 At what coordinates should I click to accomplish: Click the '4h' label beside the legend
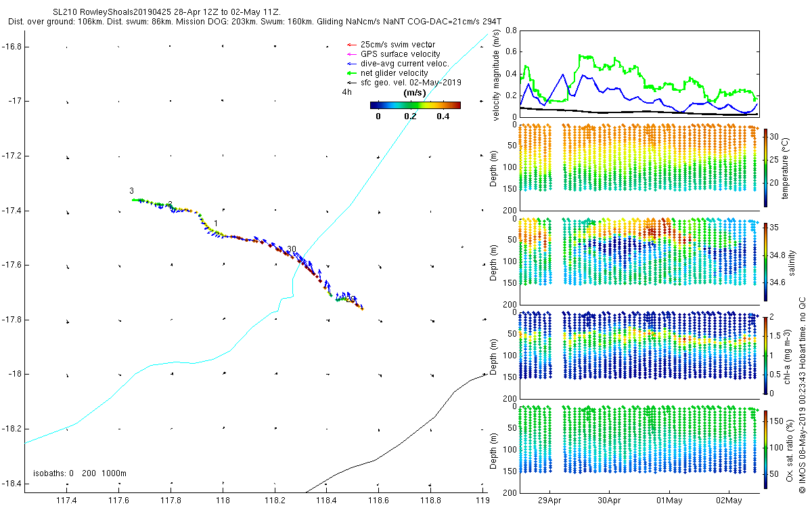click(x=347, y=93)
